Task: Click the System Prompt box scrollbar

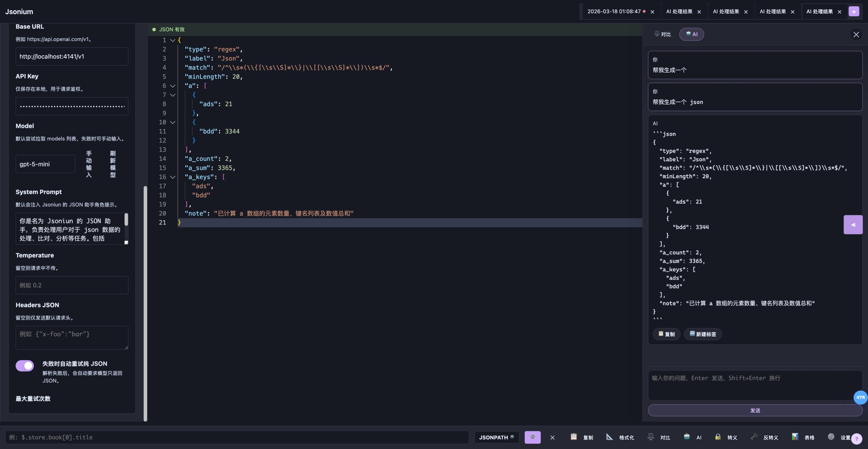Action: pos(126,219)
